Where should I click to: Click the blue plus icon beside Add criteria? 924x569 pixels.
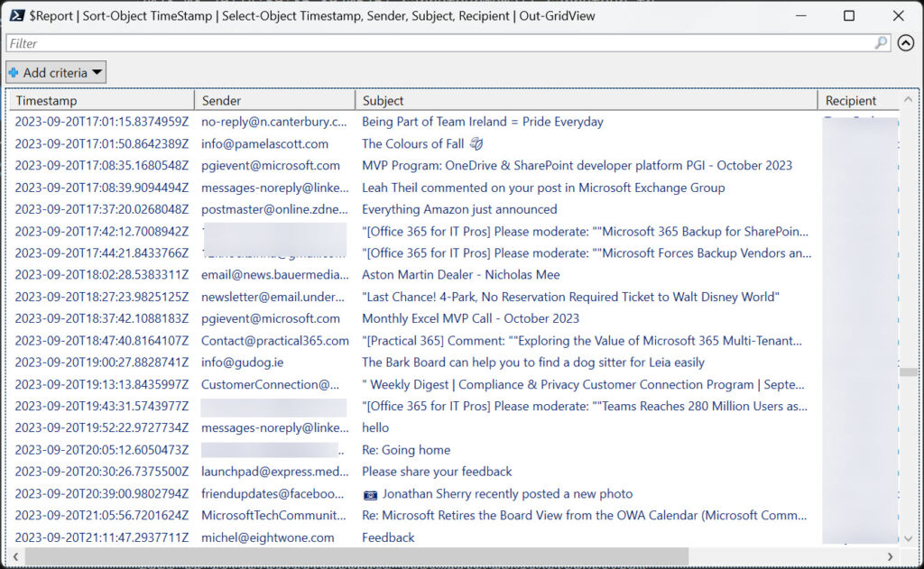14,72
